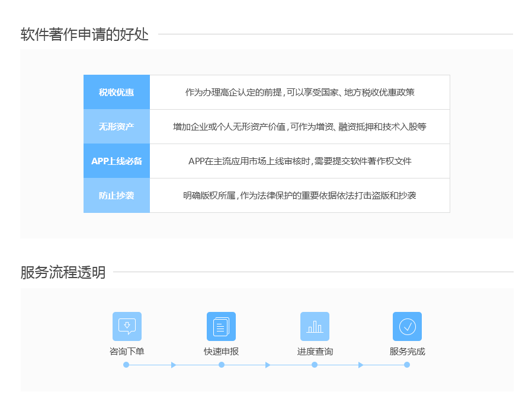532x408 pixels.
Task: Click the 咨询下单 step label
Action: (127, 351)
